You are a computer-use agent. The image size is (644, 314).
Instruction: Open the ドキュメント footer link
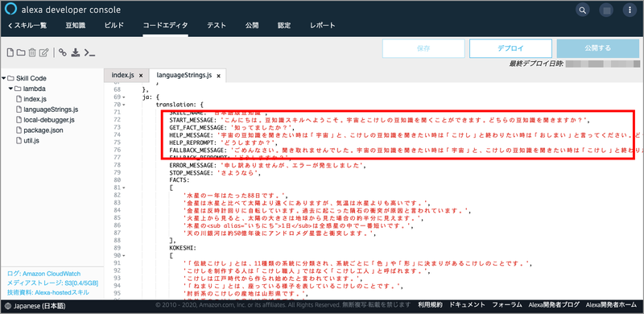tap(468, 305)
